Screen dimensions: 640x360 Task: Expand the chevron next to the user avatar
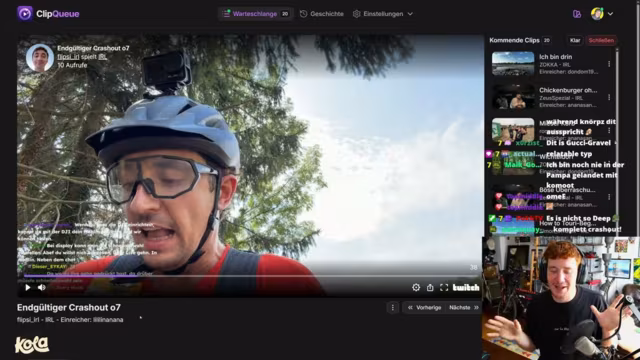pyautogui.click(x=610, y=13)
